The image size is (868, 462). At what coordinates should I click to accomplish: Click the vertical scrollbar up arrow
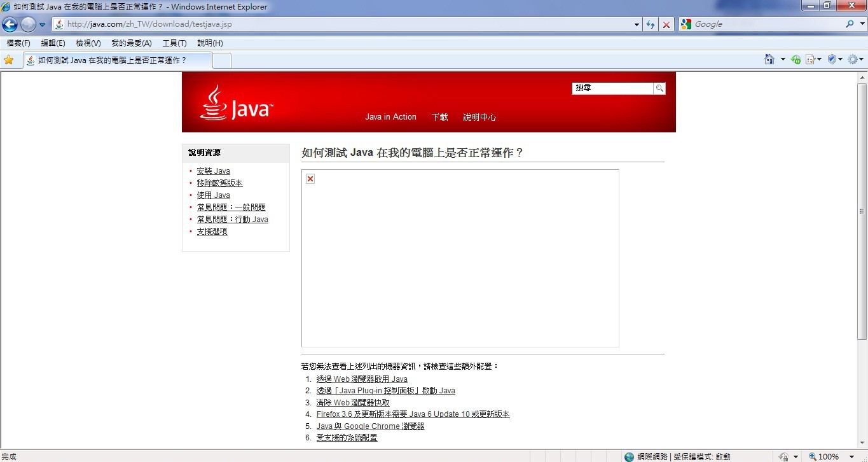pyautogui.click(x=862, y=76)
